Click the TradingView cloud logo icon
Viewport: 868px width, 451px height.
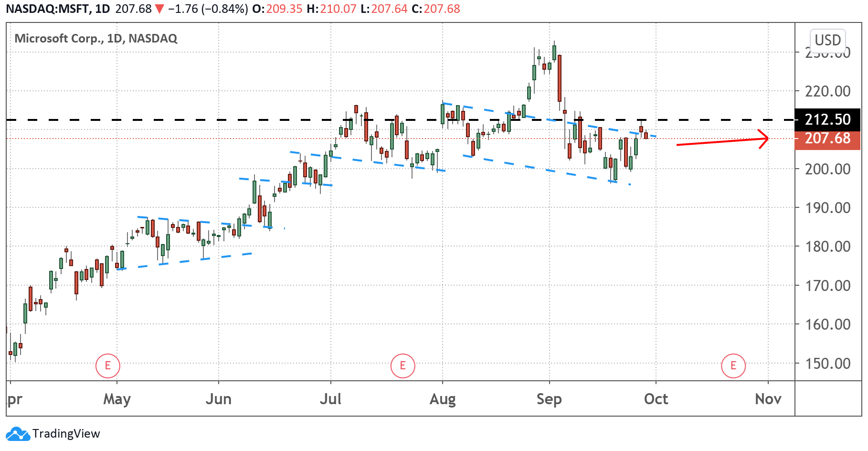(x=18, y=434)
